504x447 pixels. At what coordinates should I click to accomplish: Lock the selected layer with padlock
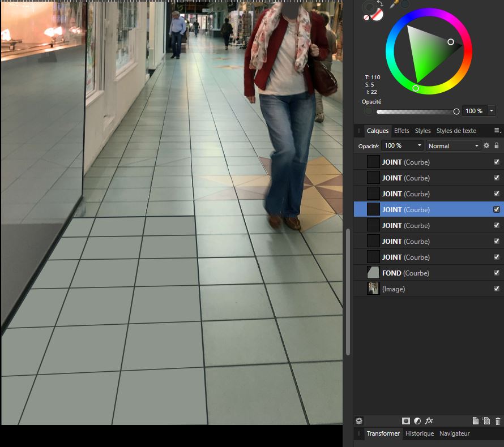coord(496,145)
